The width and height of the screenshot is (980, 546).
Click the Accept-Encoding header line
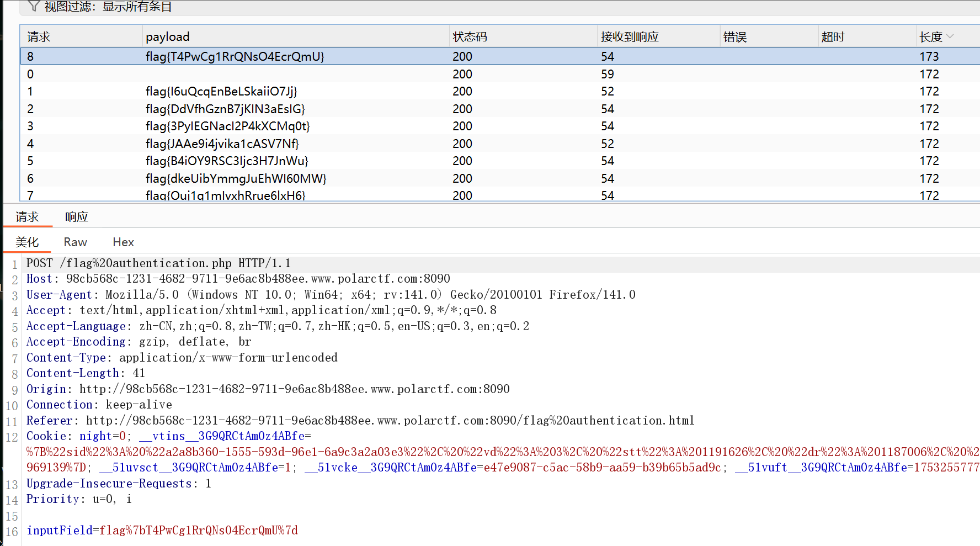[x=139, y=342]
